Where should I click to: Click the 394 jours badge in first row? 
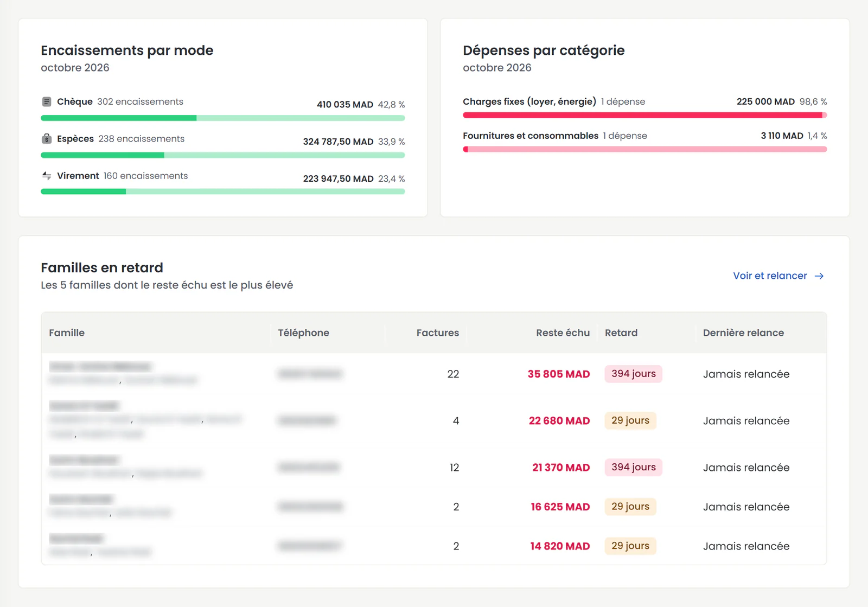point(634,374)
